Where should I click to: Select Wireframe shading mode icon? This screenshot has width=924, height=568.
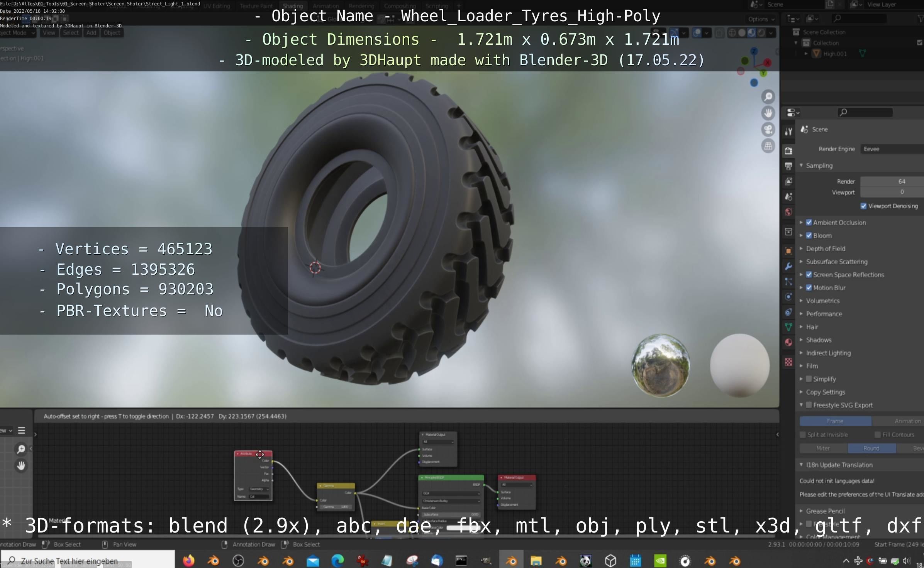click(x=732, y=33)
